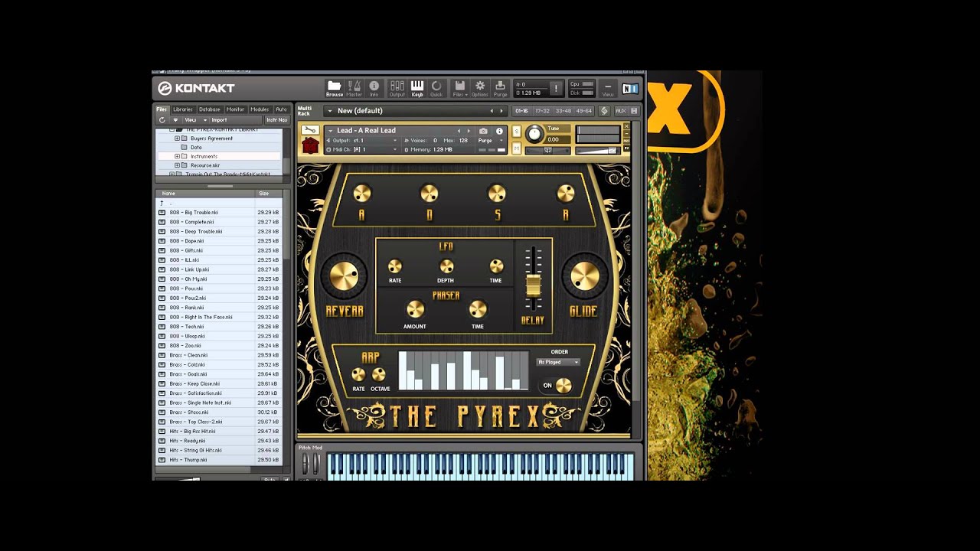Viewport: 980px width, 551px height.
Task: Toggle the Instr Nav button
Action: (x=277, y=120)
